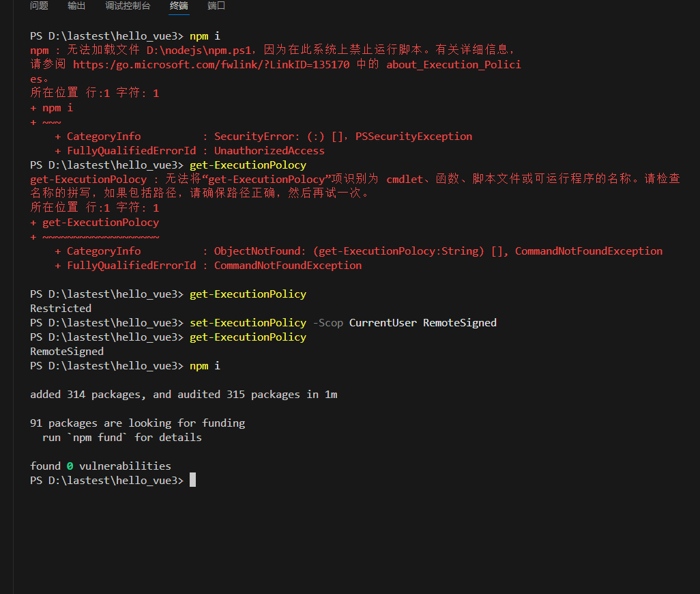
Task: Click the latest npm i command text
Action: tap(203, 365)
